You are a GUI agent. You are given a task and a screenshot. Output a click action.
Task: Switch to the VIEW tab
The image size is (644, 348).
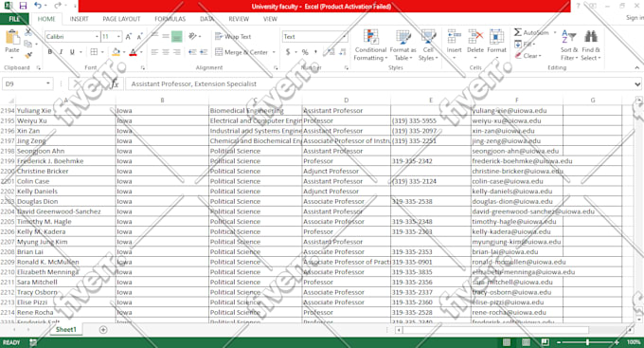[270, 19]
